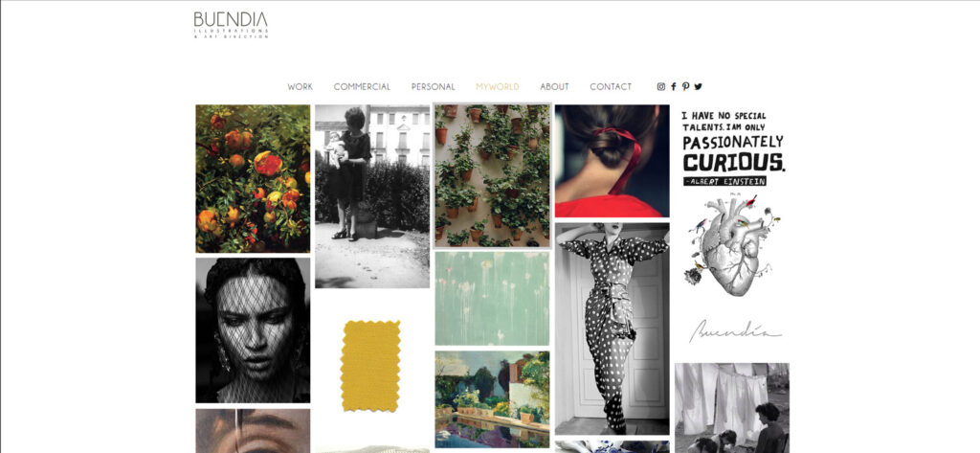Open the About page link

[554, 87]
